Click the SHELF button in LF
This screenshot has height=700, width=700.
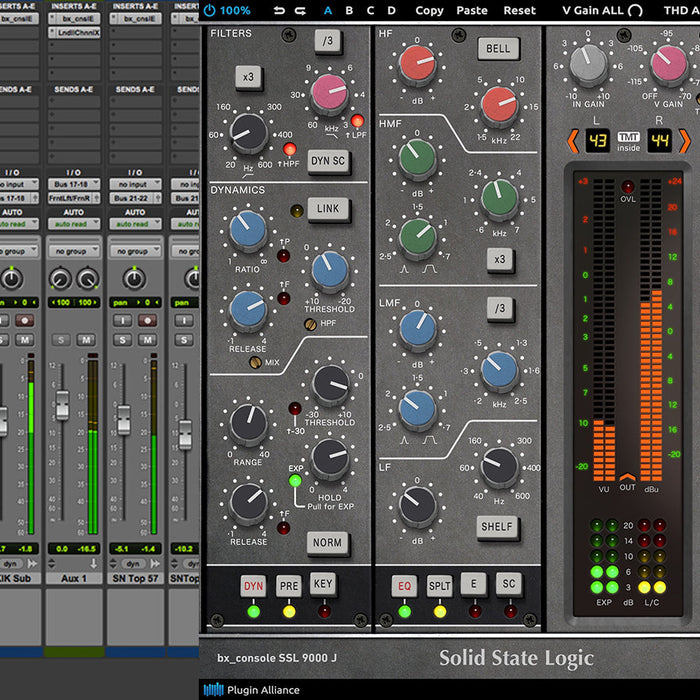point(497,527)
